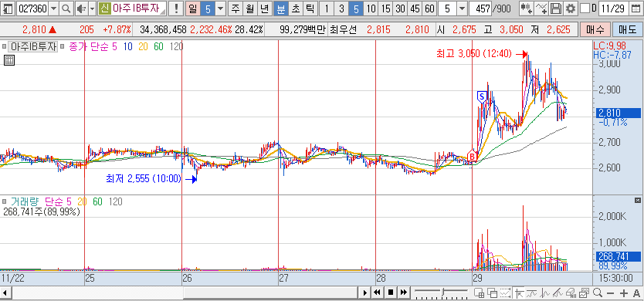Viewport: 644px width, 301px height.
Task: Click the scrollbar left arrow
Action: pyautogui.click(x=5, y=293)
